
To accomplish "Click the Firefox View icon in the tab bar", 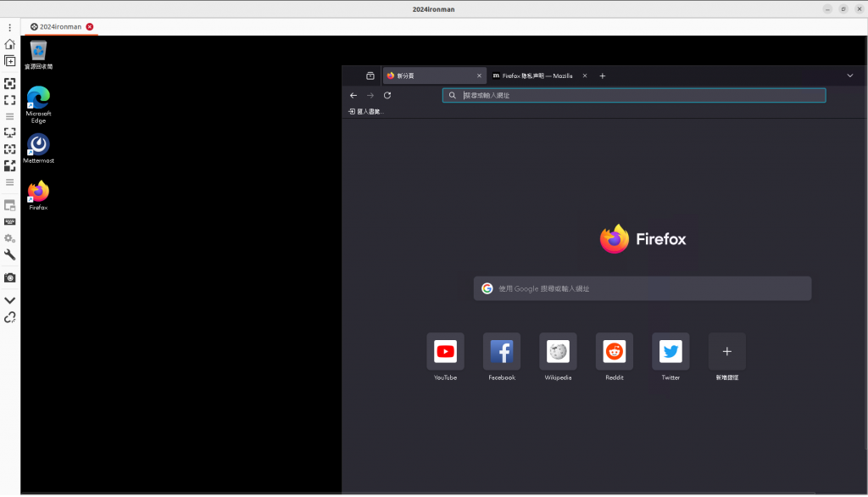I will [x=370, y=76].
